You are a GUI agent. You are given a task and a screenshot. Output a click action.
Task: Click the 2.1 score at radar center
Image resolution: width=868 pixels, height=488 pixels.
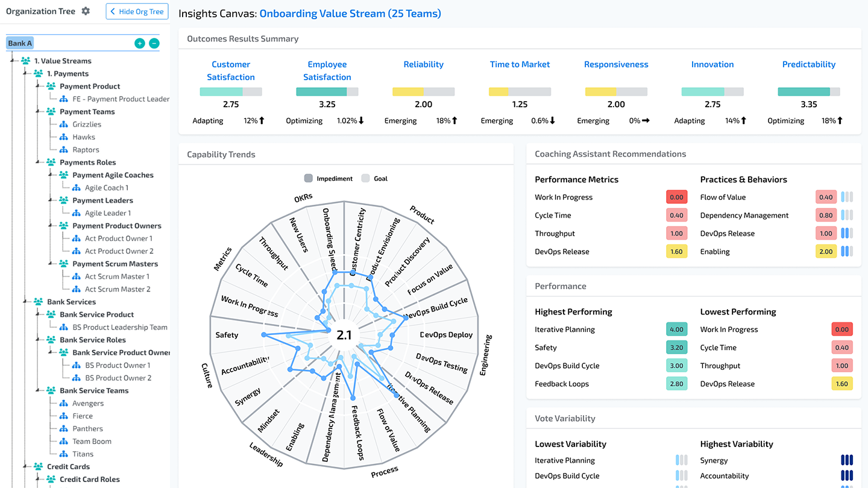coord(344,336)
